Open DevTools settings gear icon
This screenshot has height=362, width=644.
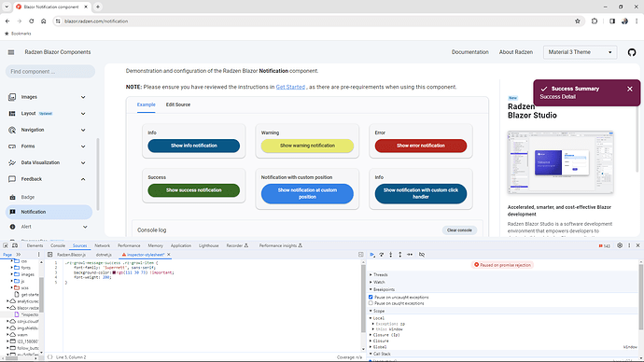click(620, 245)
